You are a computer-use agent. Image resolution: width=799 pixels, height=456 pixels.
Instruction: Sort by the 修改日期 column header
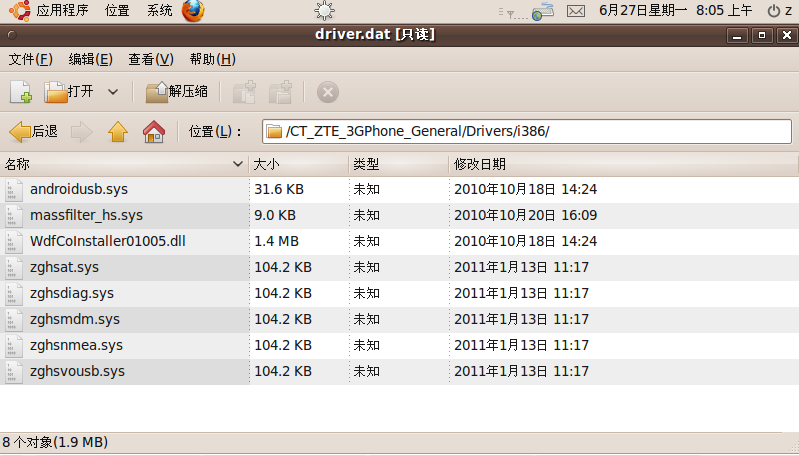pos(623,164)
